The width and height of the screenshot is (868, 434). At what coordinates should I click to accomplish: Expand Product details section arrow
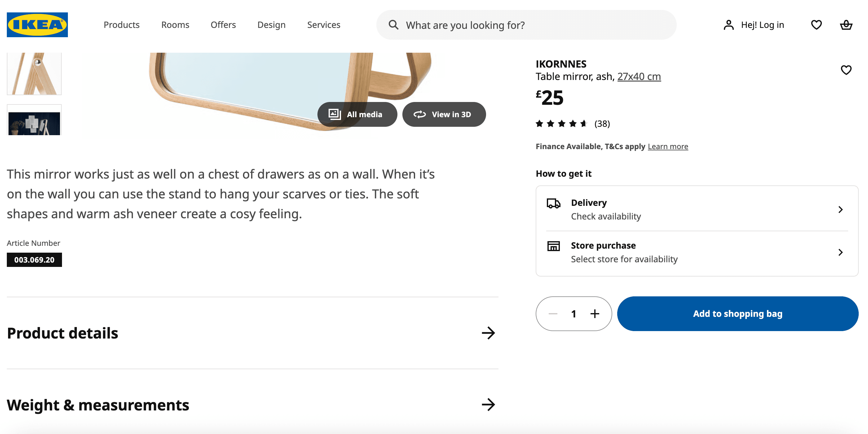coord(488,333)
